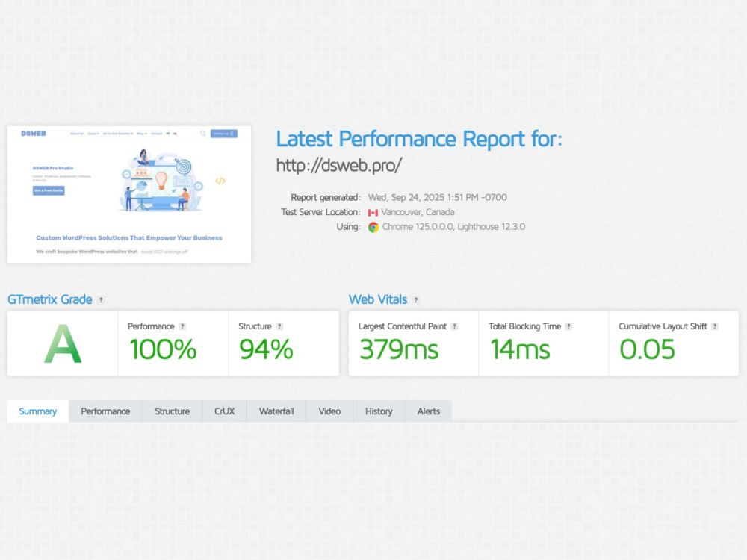Viewport: 747px width, 560px height.
Task: Click the Structure score help icon
Action: click(x=279, y=326)
